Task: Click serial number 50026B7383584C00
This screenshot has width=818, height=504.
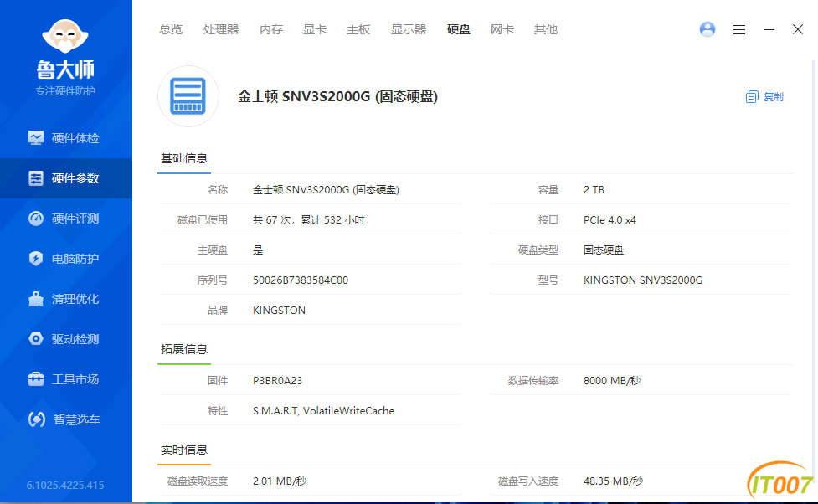Action: coord(301,280)
